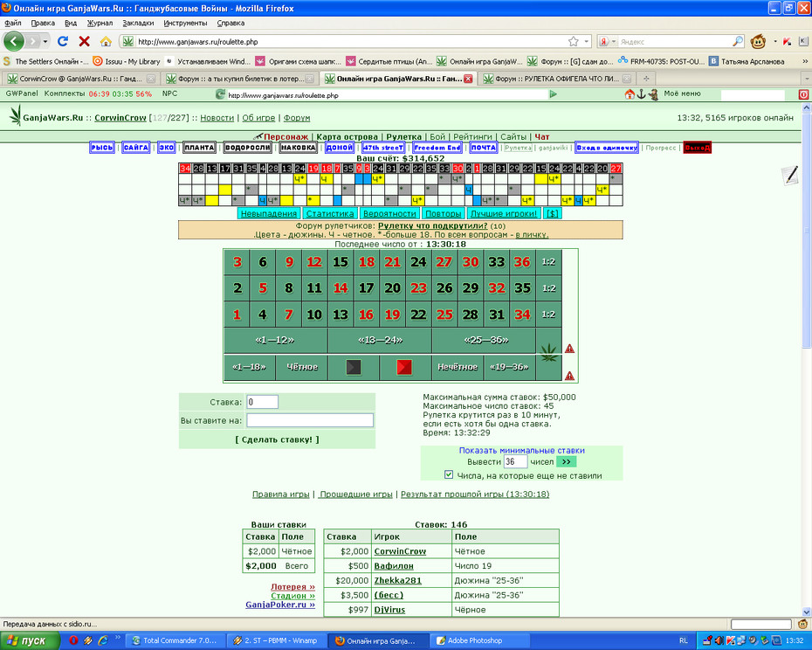This screenshot has height=650, width=812.
Task: Bet on Чётное field
Action: pos(302,367)
